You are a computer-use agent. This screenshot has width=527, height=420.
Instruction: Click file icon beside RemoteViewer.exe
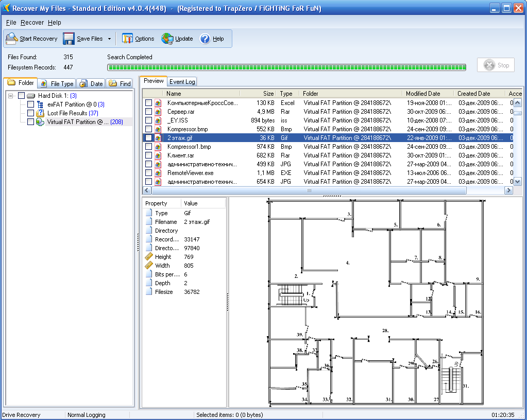158,172
